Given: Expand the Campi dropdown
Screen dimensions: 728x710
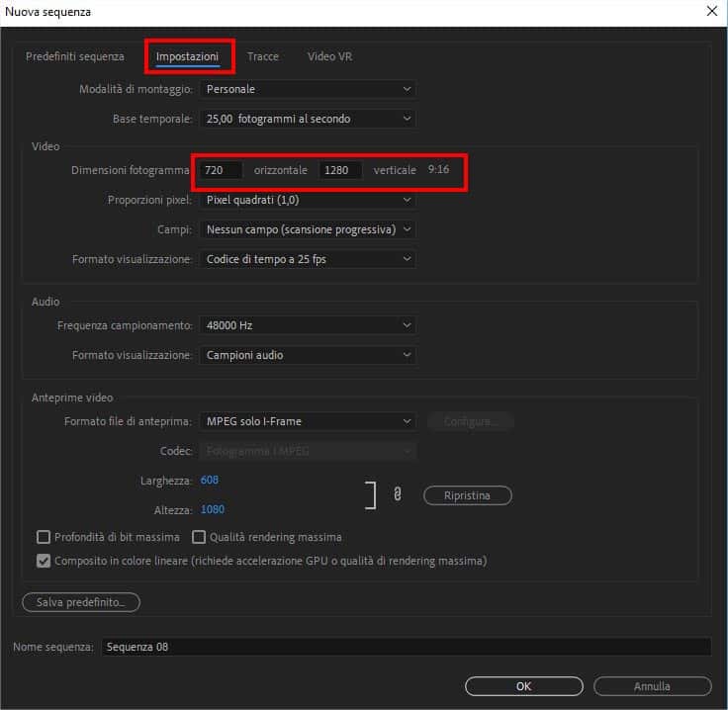Looking at the screenshot, I should point(308,229).
